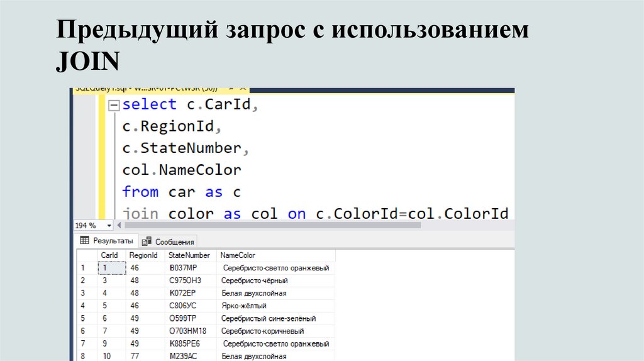
Task: Click the editor horizontal scrollbar thumb
Action: pyautogui.click(x=273, y=225)
